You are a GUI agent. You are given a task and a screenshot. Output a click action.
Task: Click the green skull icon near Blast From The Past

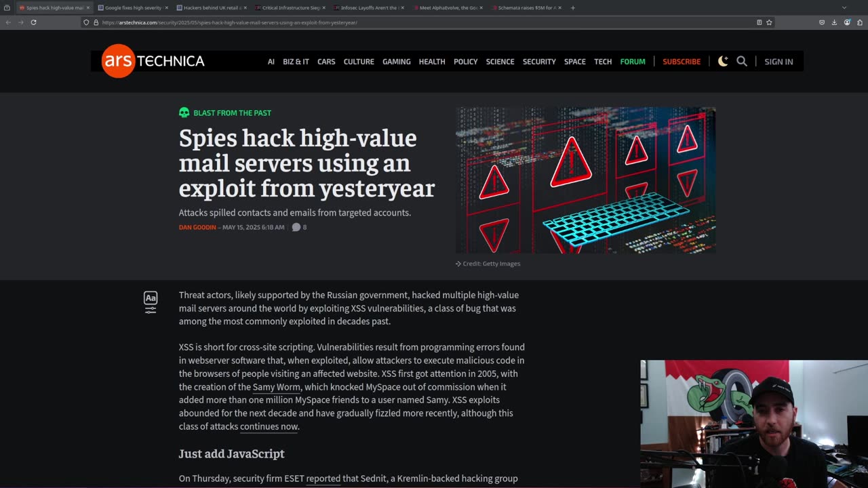tap(184, 113)
